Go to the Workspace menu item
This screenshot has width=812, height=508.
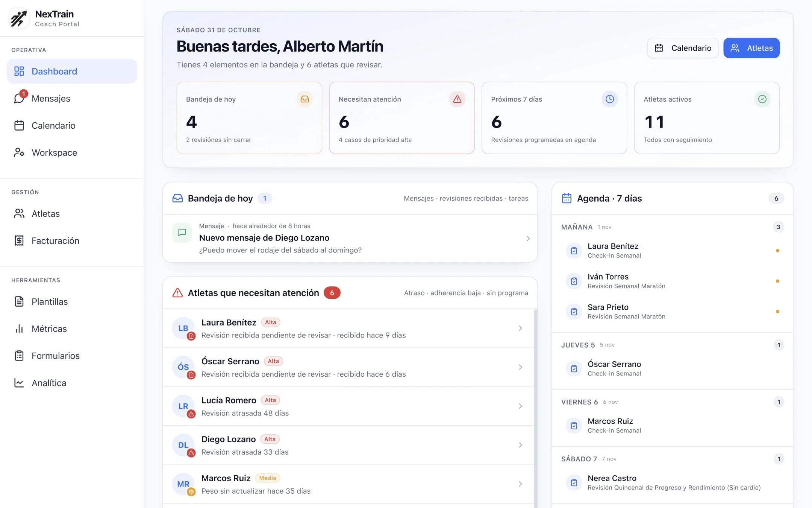tap(72, 152)
